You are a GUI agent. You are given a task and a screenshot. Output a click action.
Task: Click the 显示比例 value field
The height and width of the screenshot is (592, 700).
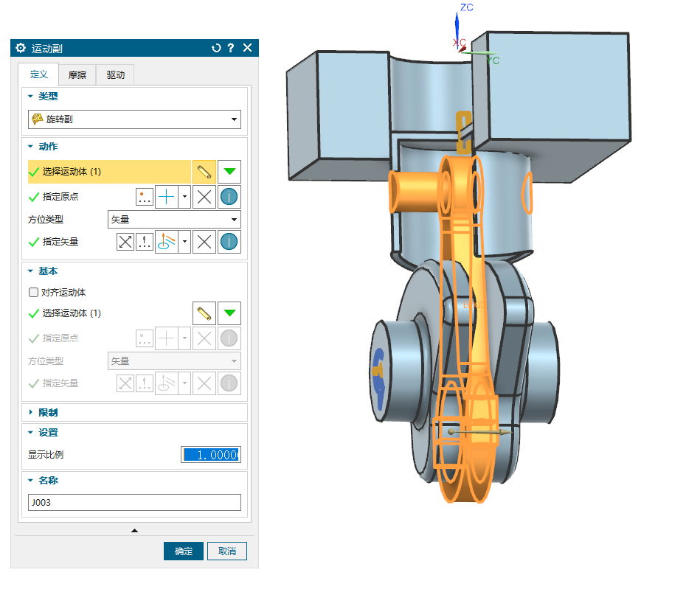(210, 455)
